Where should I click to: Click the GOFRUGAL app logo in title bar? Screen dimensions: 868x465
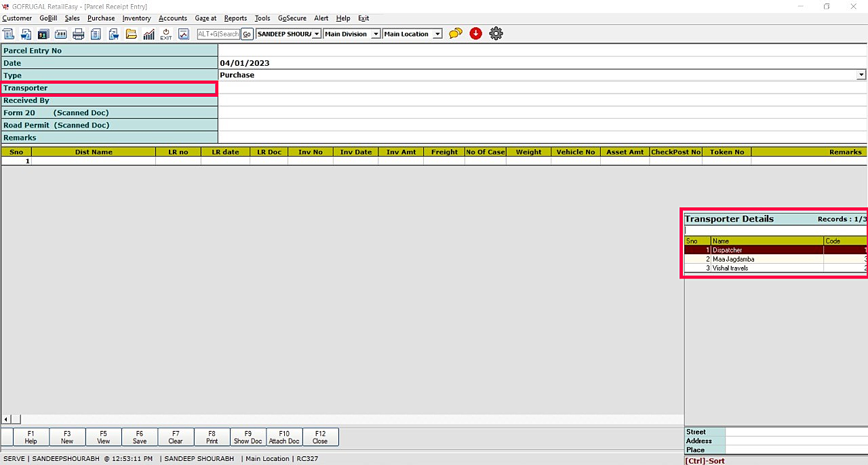click(x=5, y=6)
